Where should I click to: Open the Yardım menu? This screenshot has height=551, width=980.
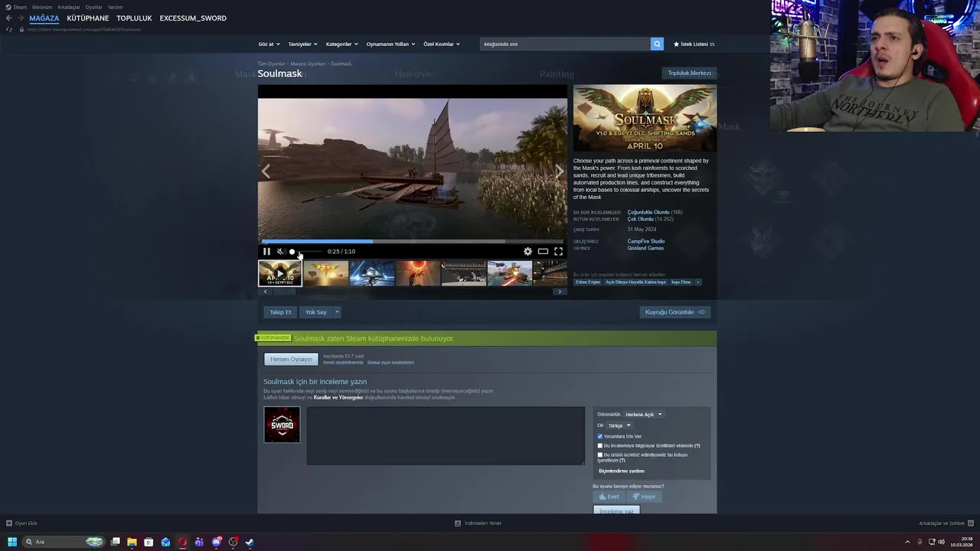point(115,7)
